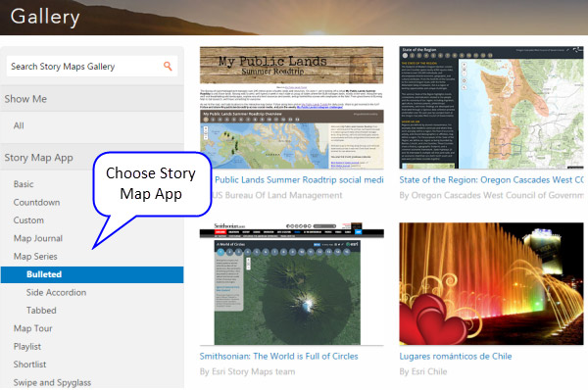Choose the Tabbed layout option
The width and height of the screenshot is (588, 390).
pyautogui.click(x=41, y=310)
